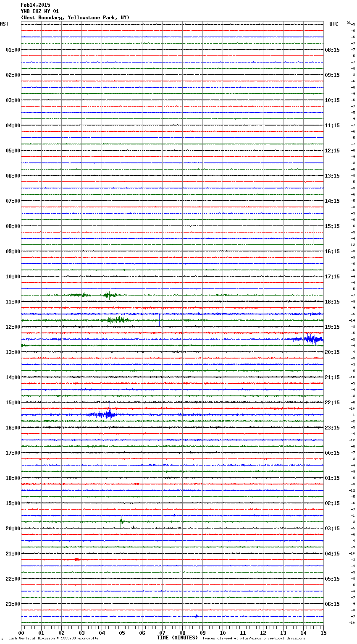Click the Feb14,2015 date header
The height and width of the screenshot is (644, 357).
35,5
